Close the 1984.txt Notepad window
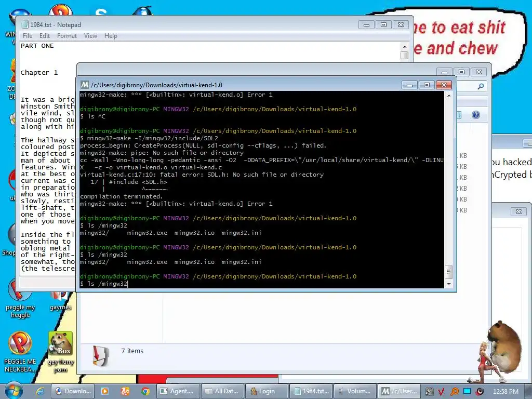The image size is (532, 399). tap(401, 25)
